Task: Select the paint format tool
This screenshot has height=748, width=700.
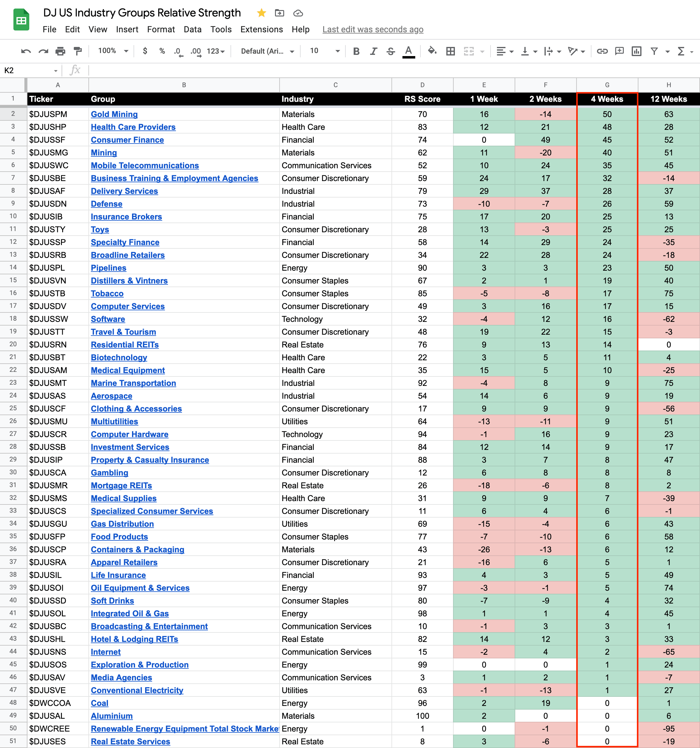Action: point(78,51)
